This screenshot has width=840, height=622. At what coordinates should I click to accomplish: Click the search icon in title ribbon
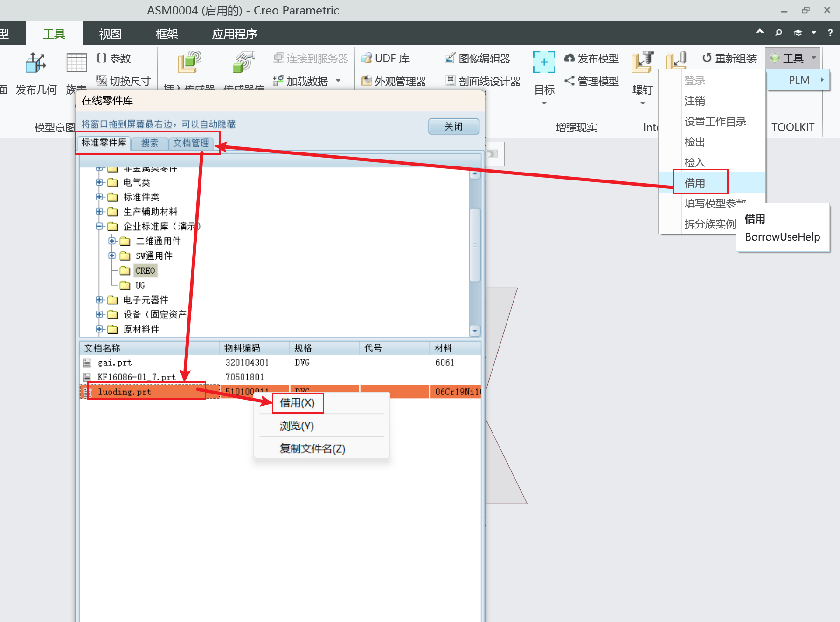point(778,33)
